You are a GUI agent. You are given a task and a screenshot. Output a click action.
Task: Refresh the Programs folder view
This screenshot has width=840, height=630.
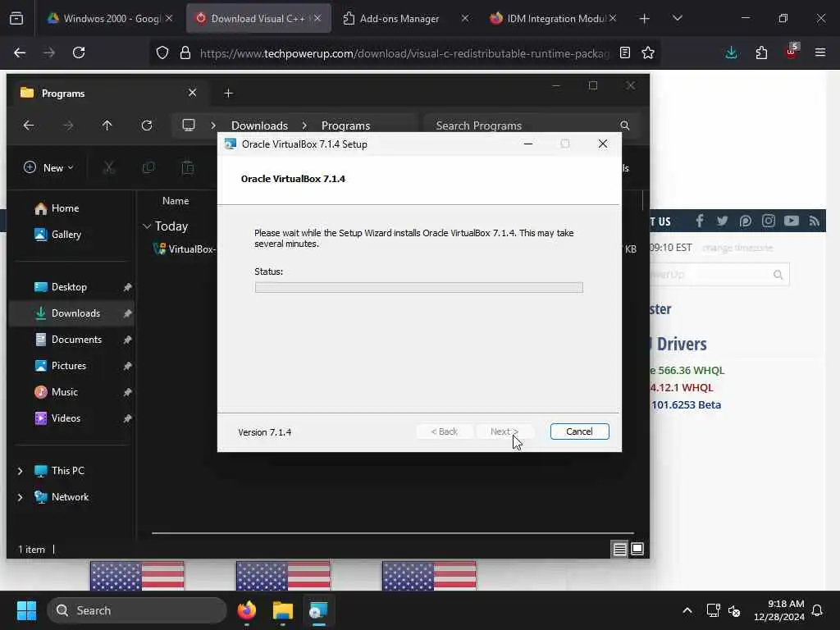click(146, 126)
